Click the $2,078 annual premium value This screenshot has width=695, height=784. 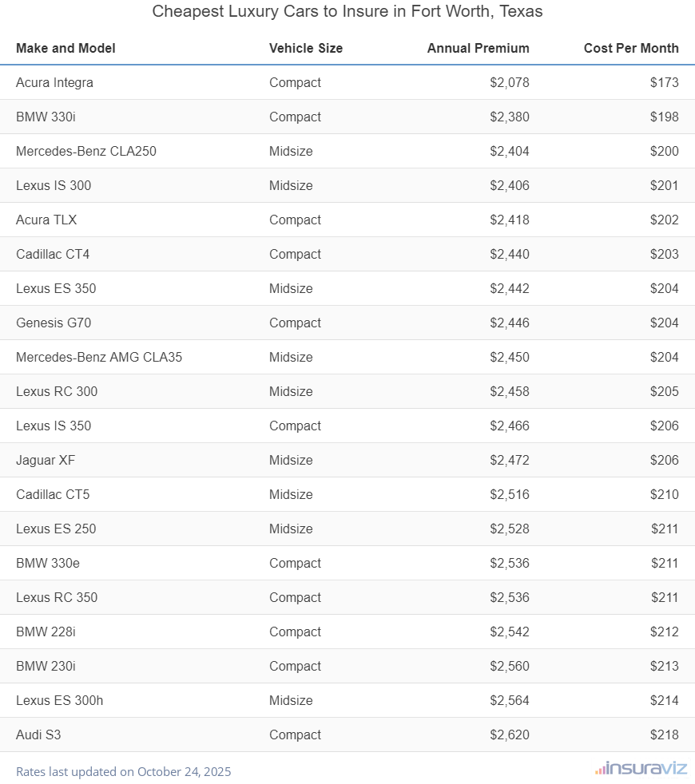[510, 82]
